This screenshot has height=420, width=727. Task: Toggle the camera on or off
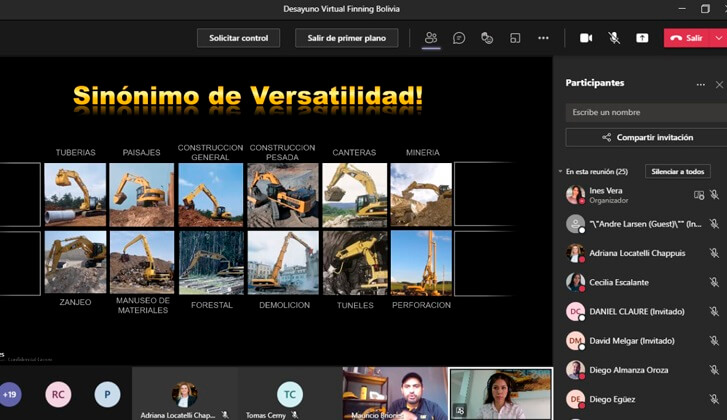[586, 38]
